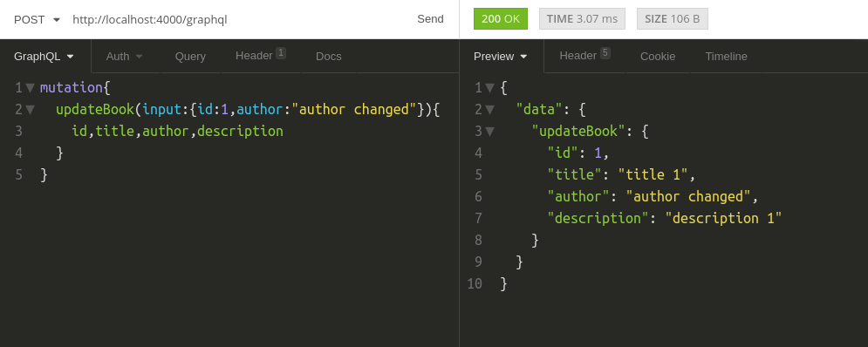Click the 'title' field in the query selection

coord(114,131)
